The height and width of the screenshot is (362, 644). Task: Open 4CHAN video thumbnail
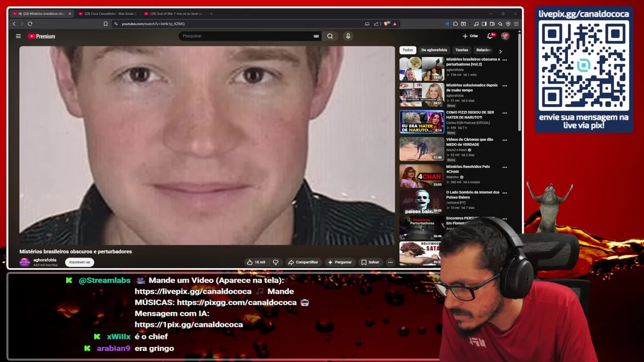click(422, 176)
